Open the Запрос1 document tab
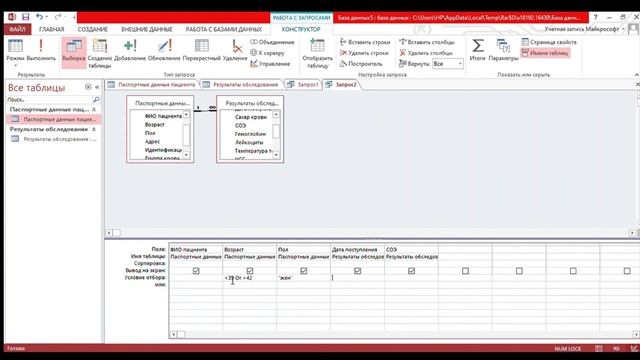This screenshot has width=640, height=360. [x=303, y=84]
